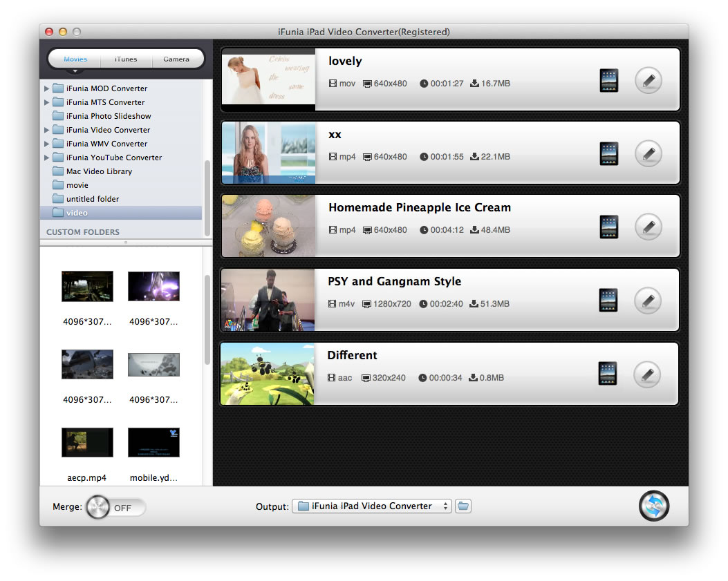
Task: Click the Different video title
Action: coord(352,355)
